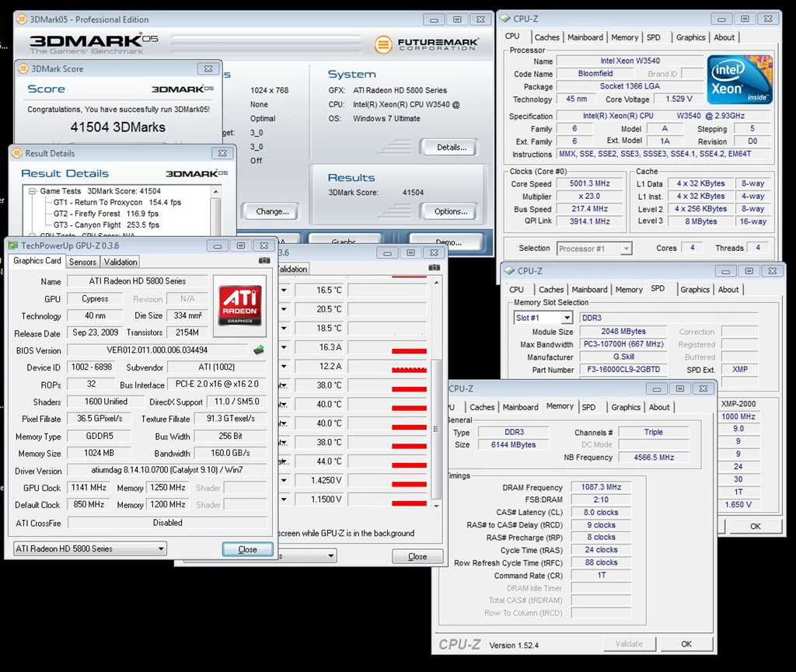
Task: Click Close in the GPU-Z Graphics Card window
Action: coord(247,549)
